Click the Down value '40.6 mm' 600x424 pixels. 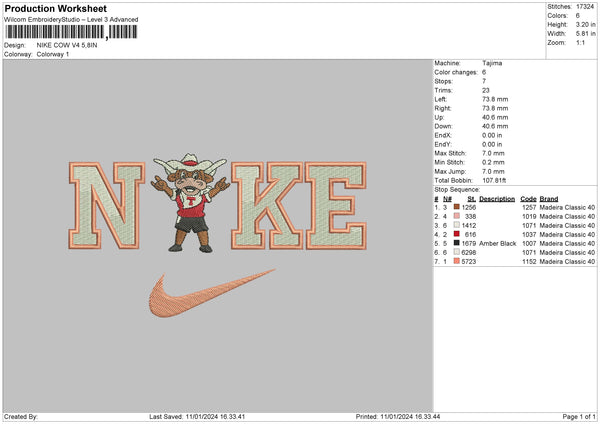[495, 126]
